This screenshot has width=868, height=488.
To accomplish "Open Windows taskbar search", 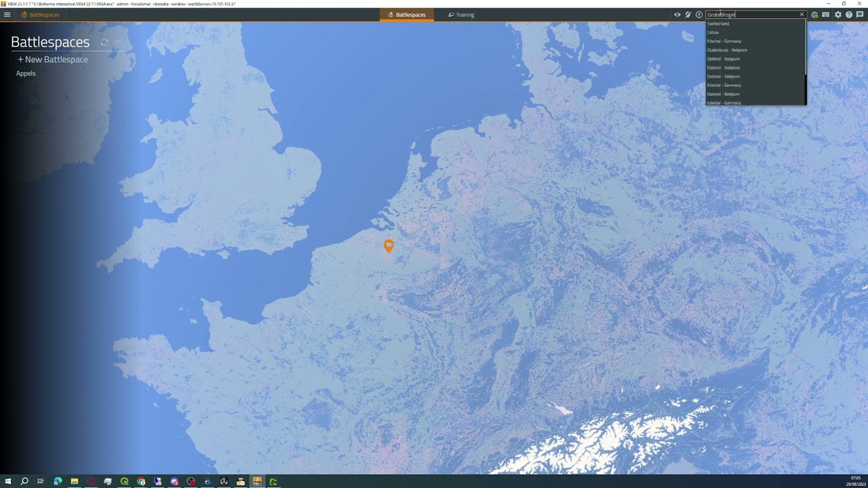I will click(24, 481).
